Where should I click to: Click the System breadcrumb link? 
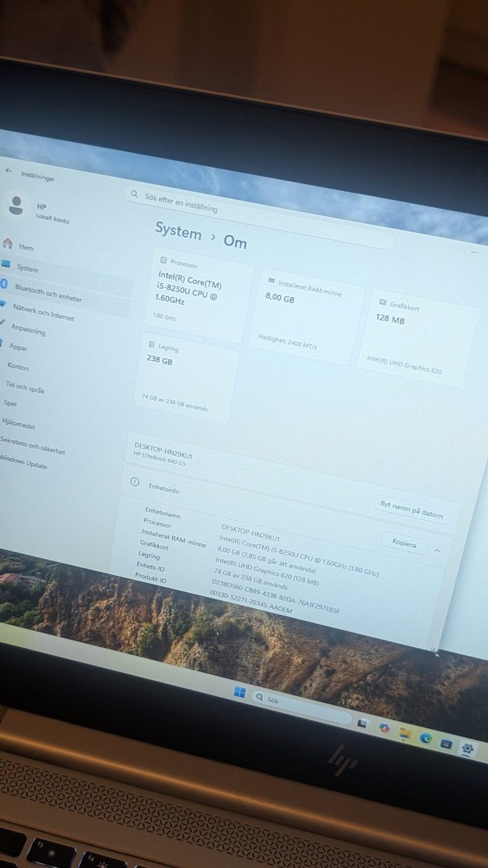pos(178,230)
